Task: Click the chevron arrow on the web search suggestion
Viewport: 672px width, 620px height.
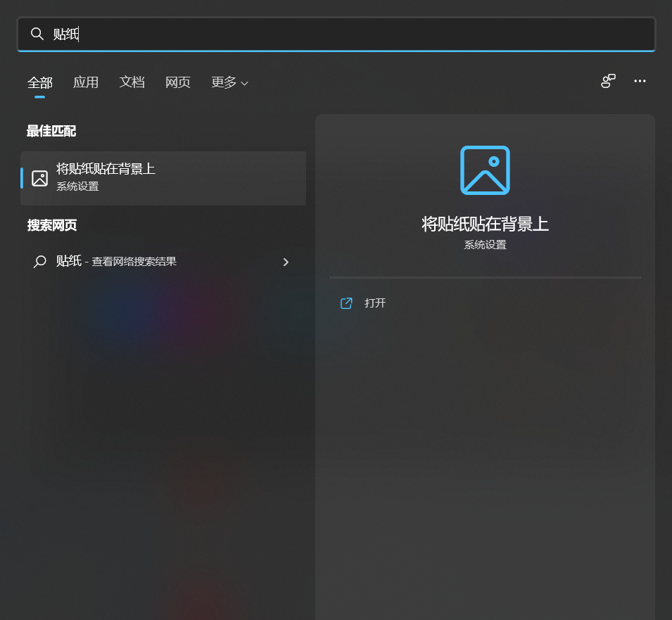Action: [286, 261]
